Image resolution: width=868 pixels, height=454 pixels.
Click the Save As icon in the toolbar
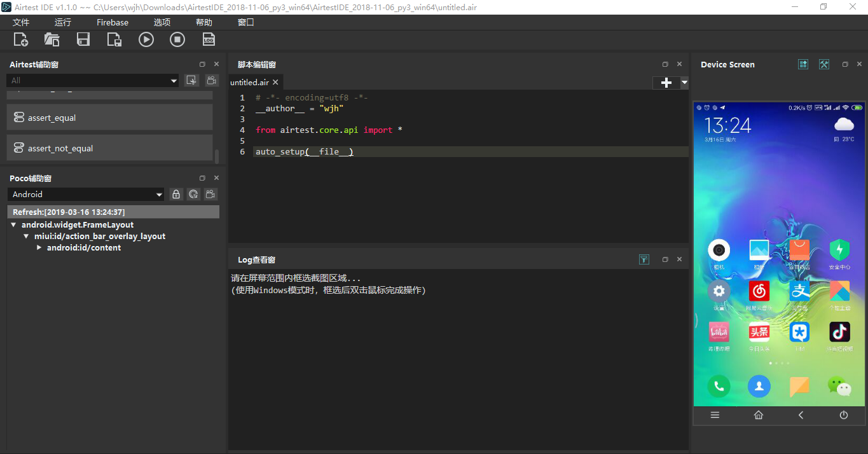tap(114, 39)
